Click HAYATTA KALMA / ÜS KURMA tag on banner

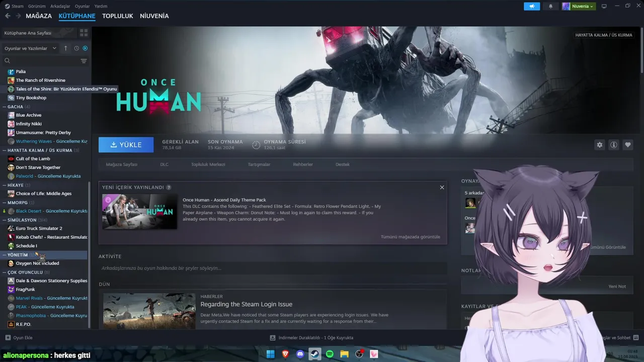604,35
